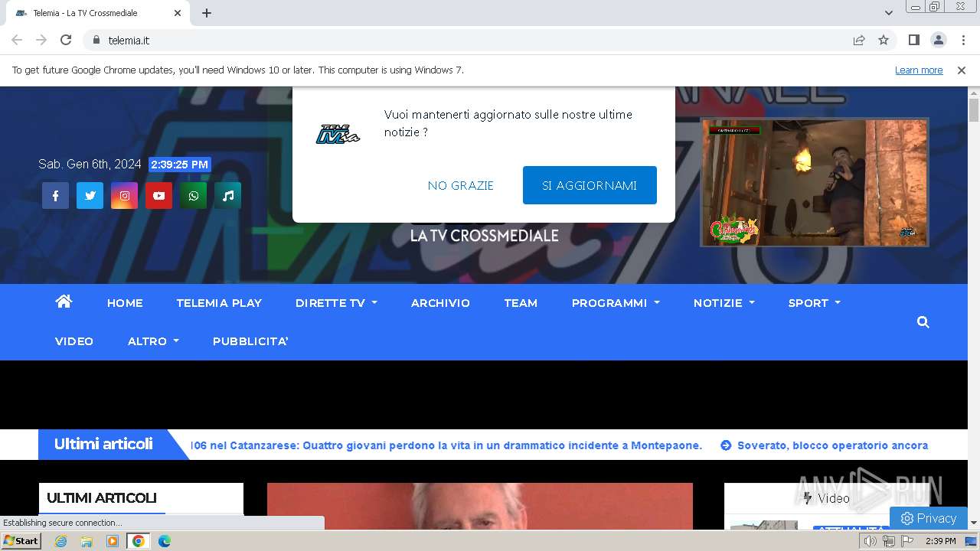Expand the DIRETTE TV dropdown
The image size is (980, 551).
pyautogui.click(x=336, y=303)
